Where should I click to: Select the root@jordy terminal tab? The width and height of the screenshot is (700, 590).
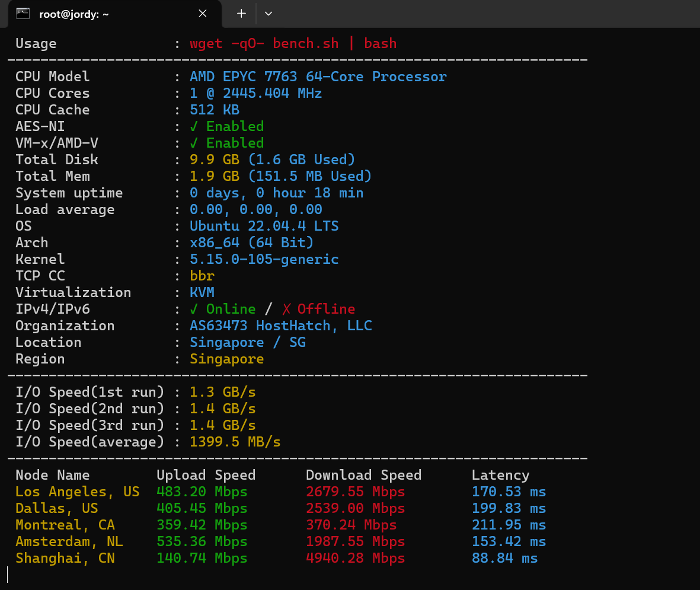pyautogui.click(x=115, y=14)
